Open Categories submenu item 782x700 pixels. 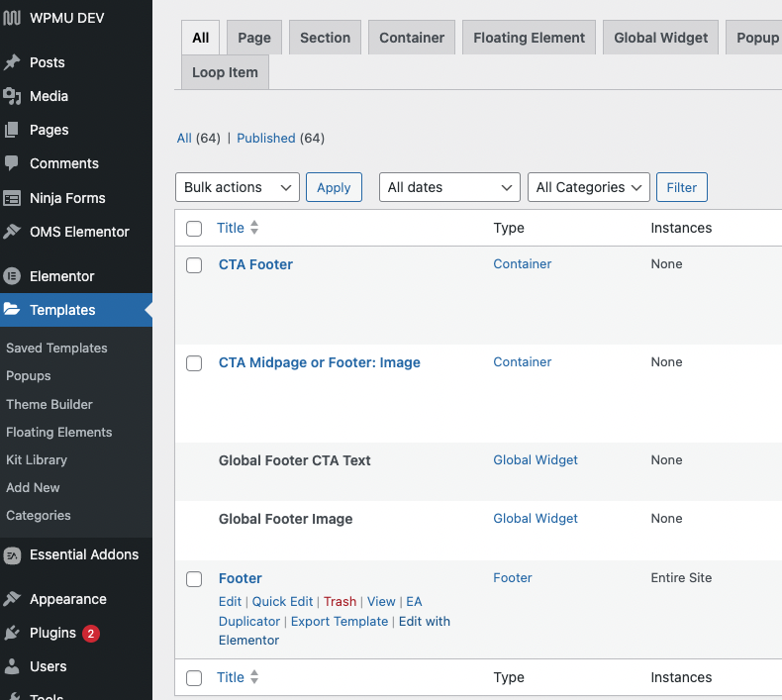coord(39,516)
